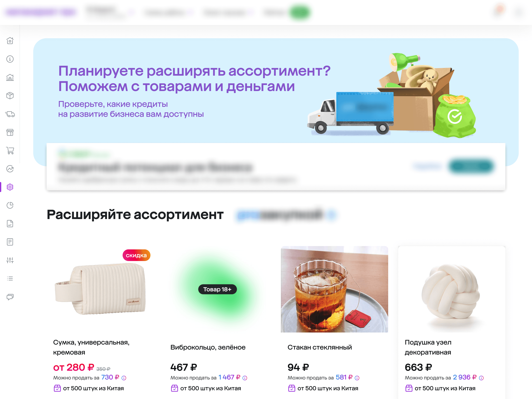Image resolution: width=532 pixels, height=399 pixels.
Task: Click info icon next to 2 936 ₽ price
Action: tap(481, 378)
